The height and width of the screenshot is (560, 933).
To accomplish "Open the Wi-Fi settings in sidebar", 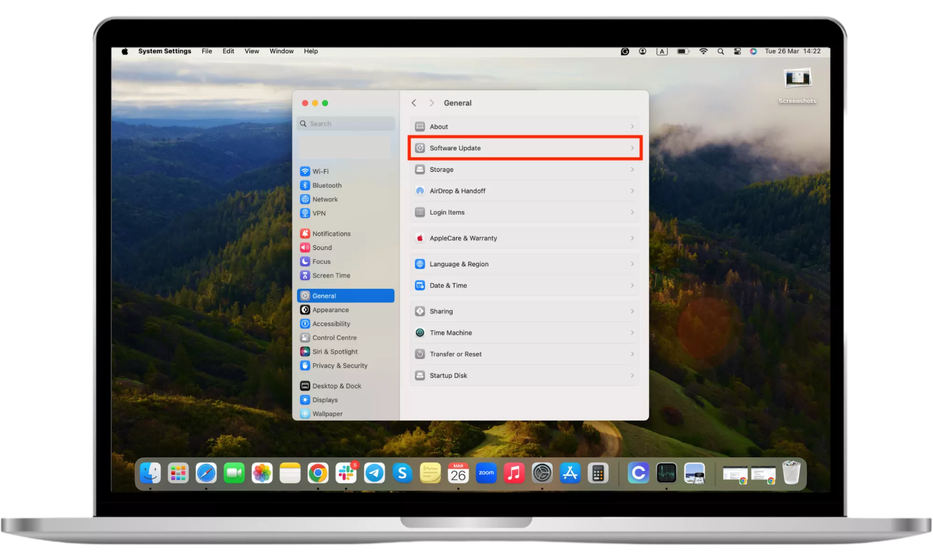I will point(320,171).
